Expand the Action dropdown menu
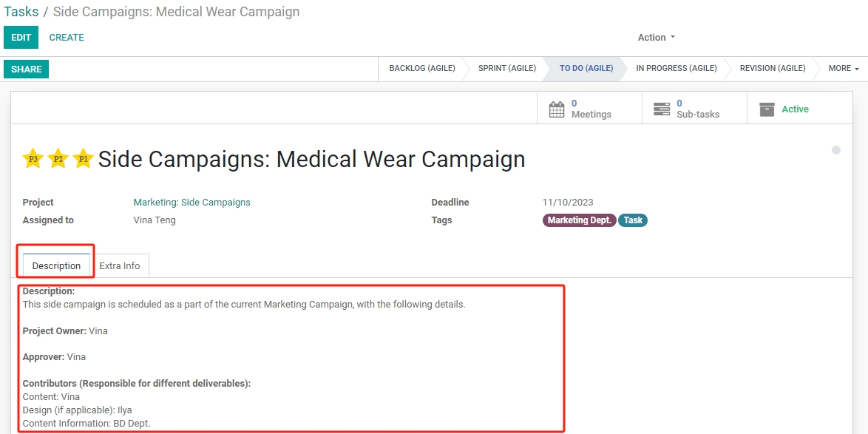This screenshot has height=434, width=868. [657, 38]
